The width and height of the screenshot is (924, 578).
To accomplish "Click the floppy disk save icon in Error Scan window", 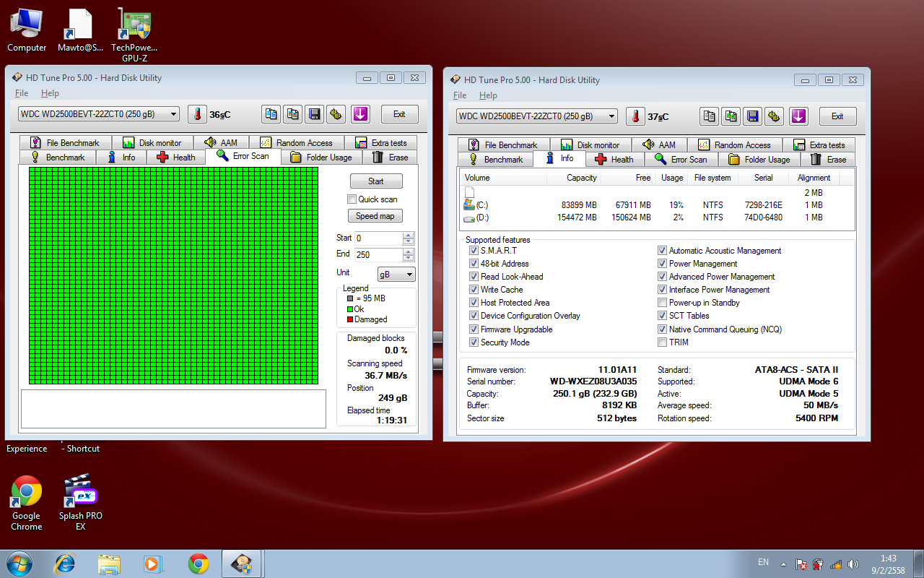I will 314,114.
